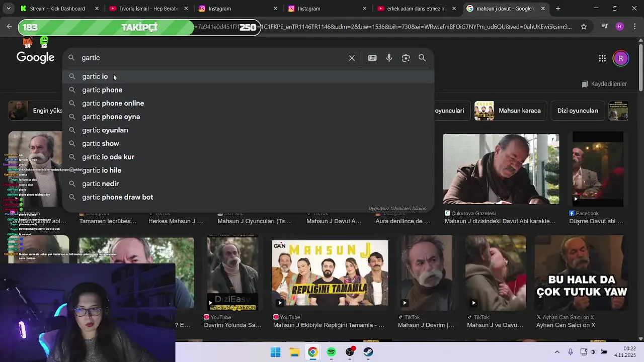Open the Ayhan Can Salcı on X link
The image size is (644, 362).
(x=566, y=325)
